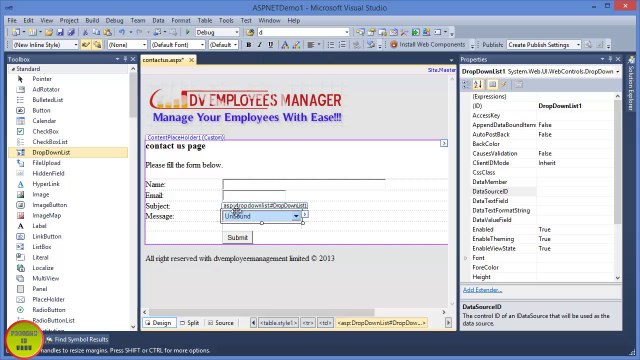Click the Save icon in the toolbar
This screenshot has width=640, height=360.
tap(60, 32)
